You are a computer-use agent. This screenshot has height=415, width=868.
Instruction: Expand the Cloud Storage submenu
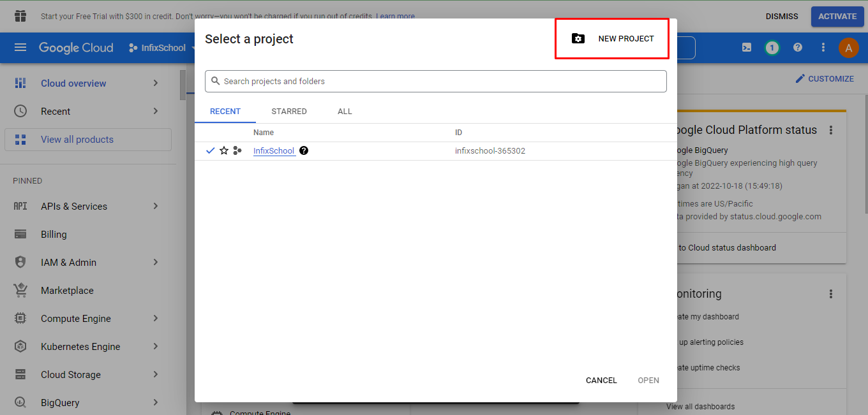[156, 374]
